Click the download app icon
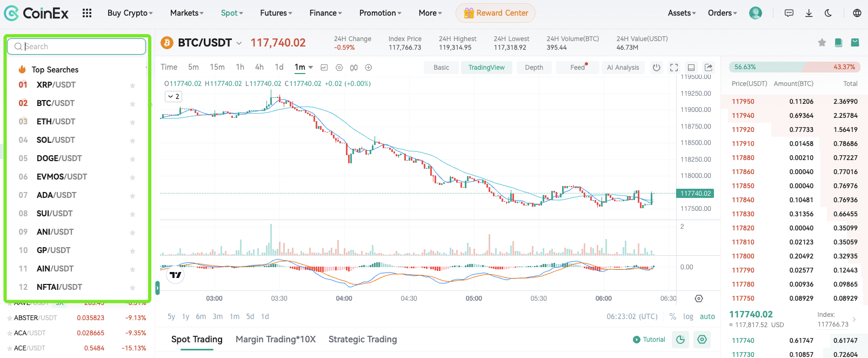 pyautogui.click(x=809, y=13)
